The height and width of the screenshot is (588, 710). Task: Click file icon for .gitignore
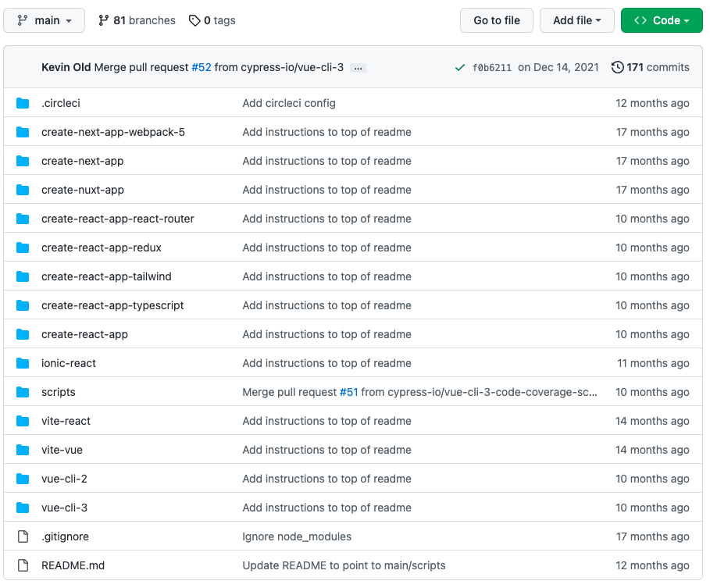23,536
